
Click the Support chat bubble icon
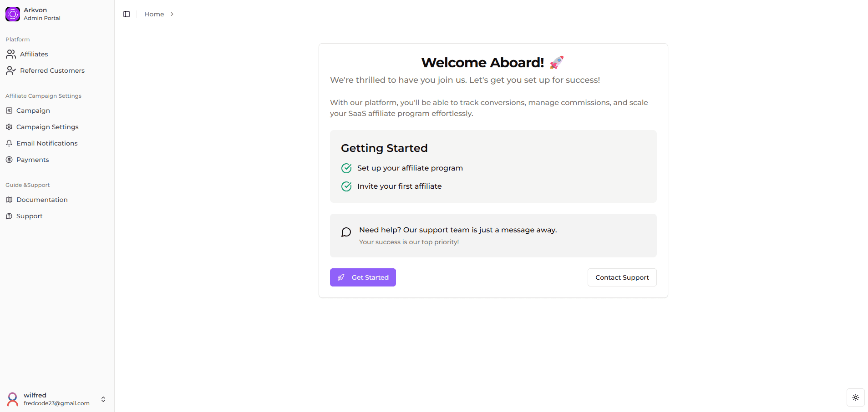click(x=9, y=216)
